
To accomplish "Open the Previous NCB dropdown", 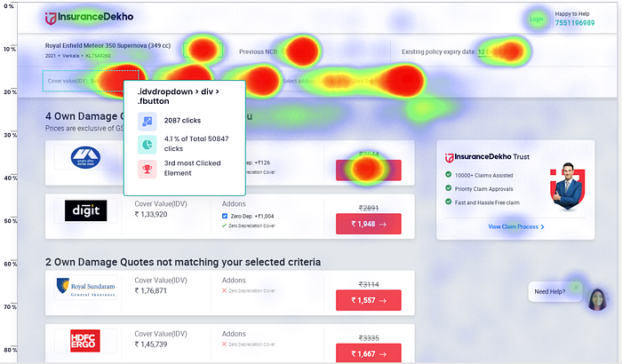I will tap(277, 51).
